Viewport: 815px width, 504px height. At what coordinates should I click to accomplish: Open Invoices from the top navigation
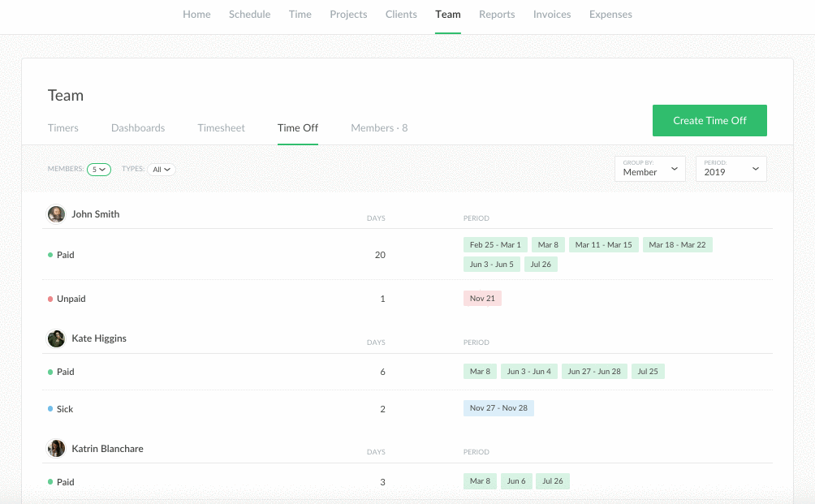552,15
